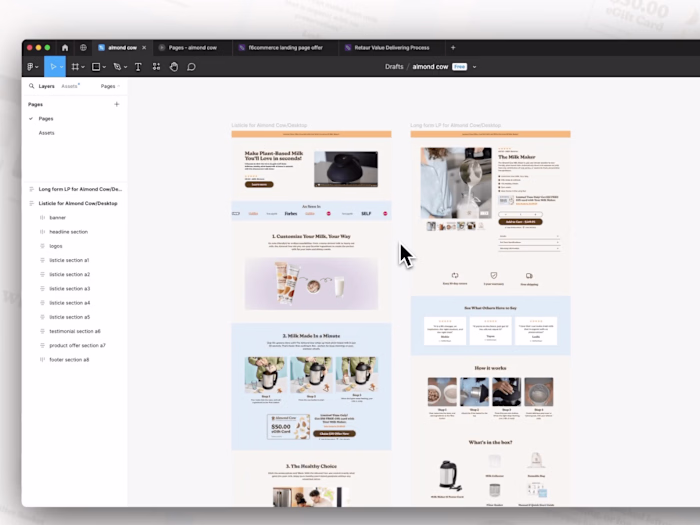Expand the Pages dropdown in panel header

(x=110, y=86)
